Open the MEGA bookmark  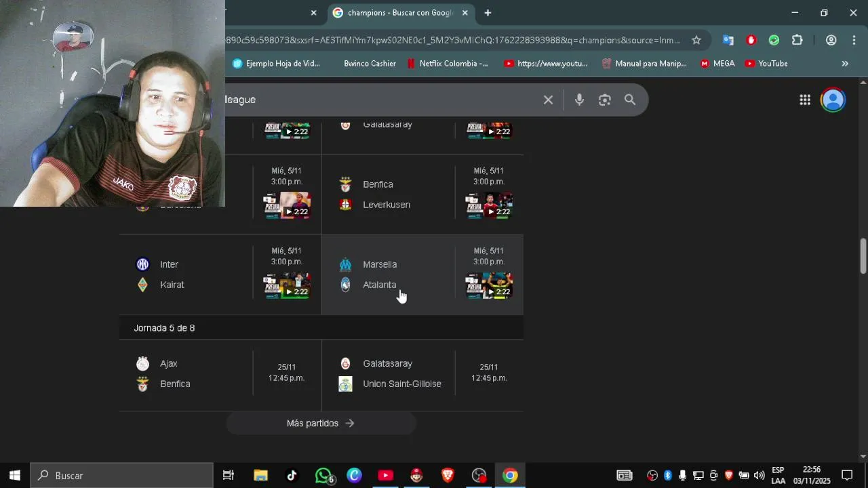pos(717,64)
